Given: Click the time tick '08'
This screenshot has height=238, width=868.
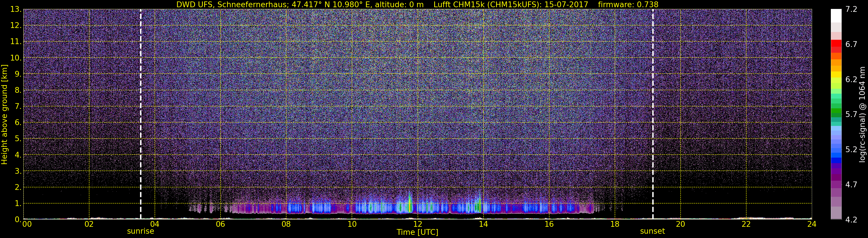Looking at the screenshot, I should pos(286,224).
